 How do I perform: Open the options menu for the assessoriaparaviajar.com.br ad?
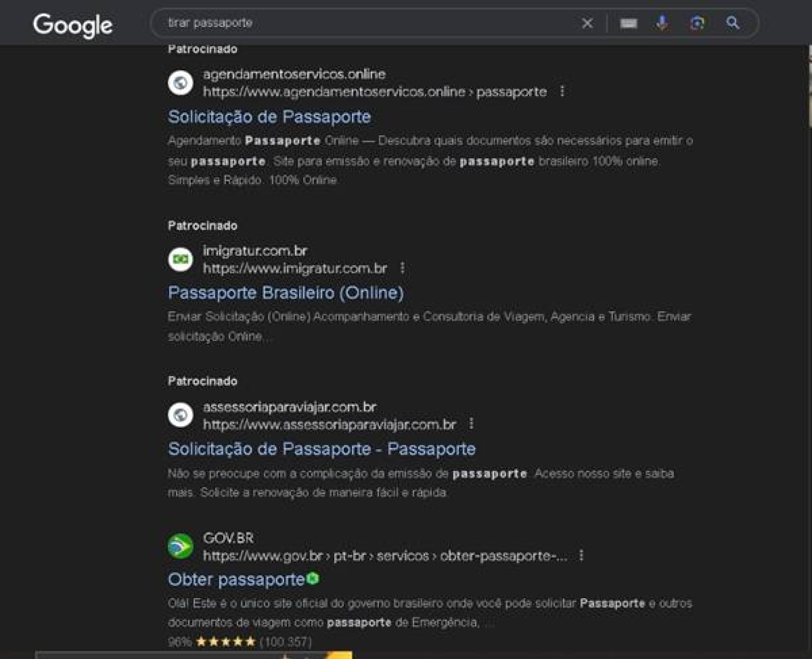471,424
